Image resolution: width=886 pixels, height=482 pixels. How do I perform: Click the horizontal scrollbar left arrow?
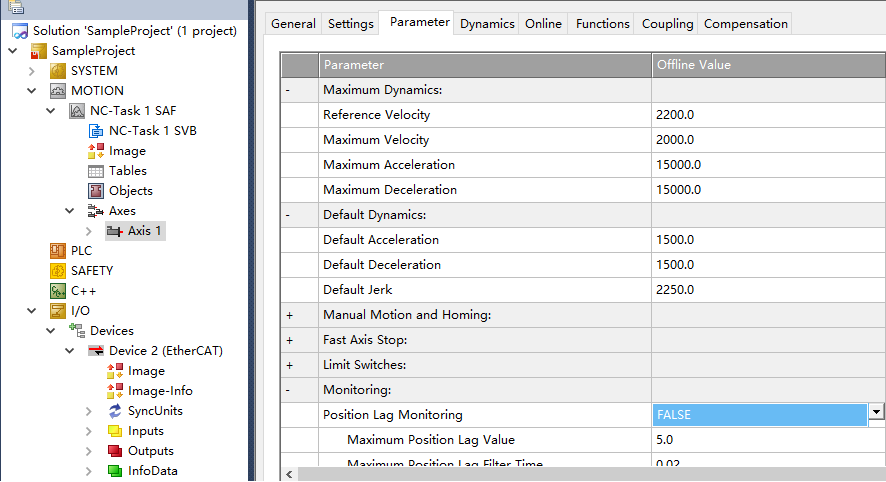point(290,474)
